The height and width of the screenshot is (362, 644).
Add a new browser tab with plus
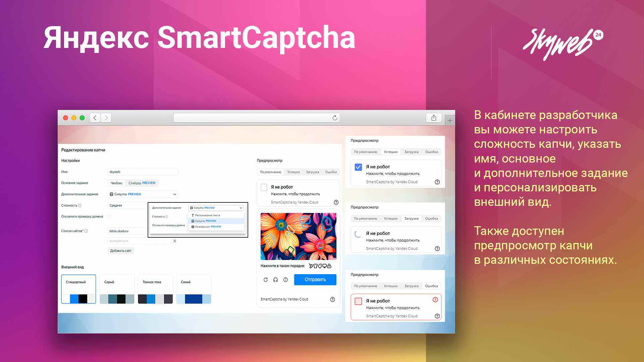(x=450, y=120)
